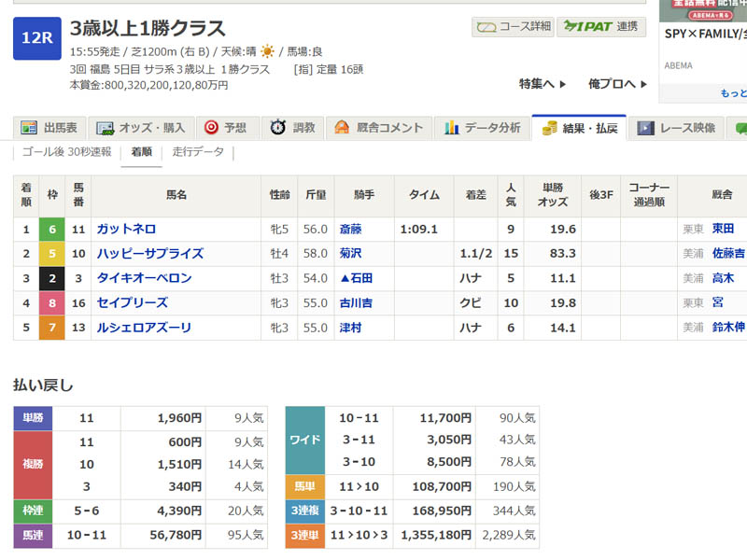
Task: Open jockey 斎藤 link
Action: pyautogui.click(x=351, y=229)
